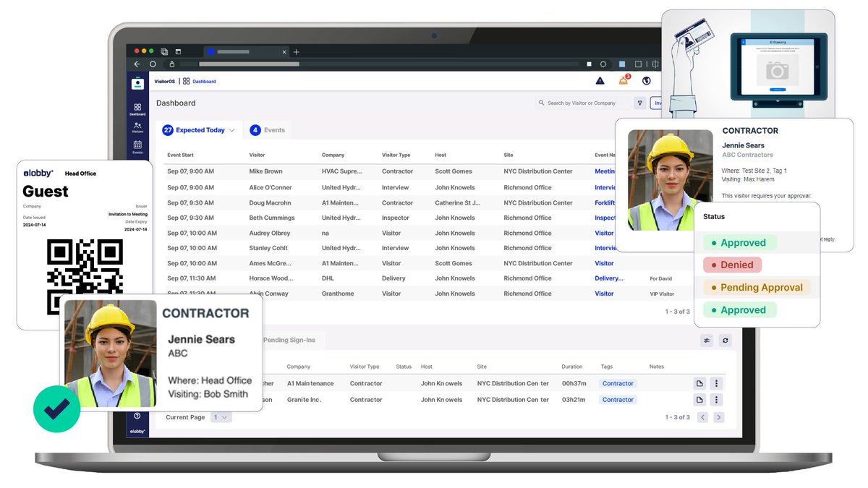Select the Approved status option
Image resolution: width=868 pixels, height=488 pixels.
click(x=739, y=242)
